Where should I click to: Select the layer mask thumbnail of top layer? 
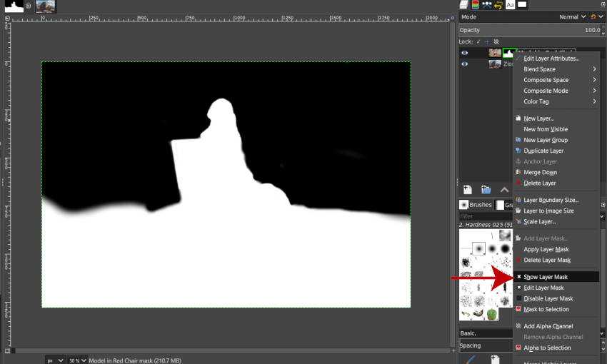tap(510, 53)
